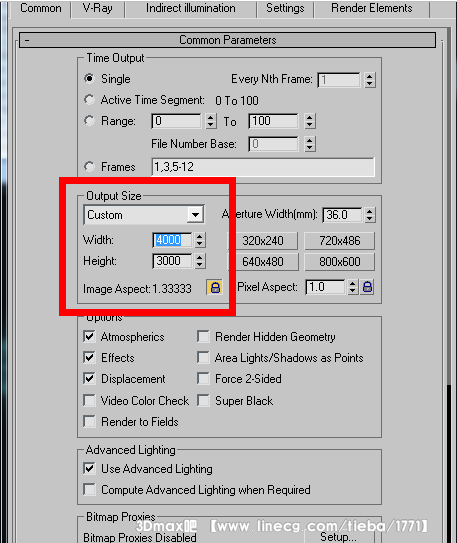Disable the Atmospherics checkbox
The height and width of the screenshot is (543, 457).
pyautogui.click(x=89, y=336)
